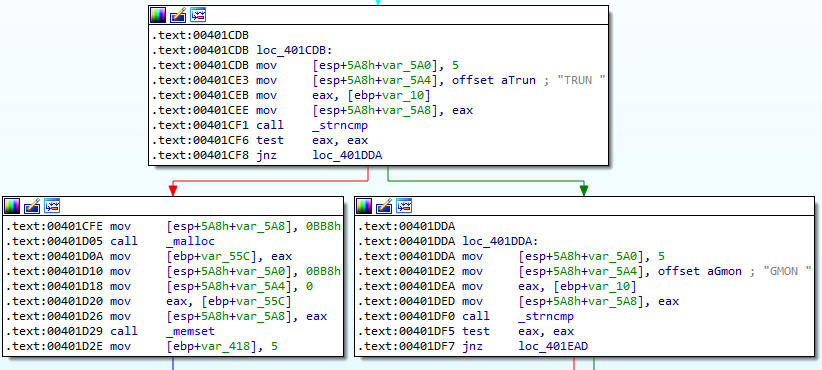Select test instruction at 00401DF5
The image size is (822, 370).
click(x=518, y=331)
